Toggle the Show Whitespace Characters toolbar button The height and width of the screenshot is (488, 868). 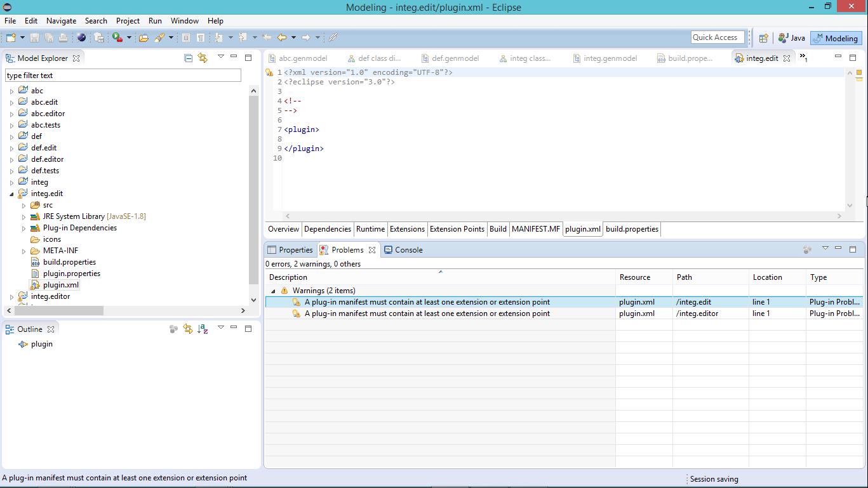(x=201, y=38)
